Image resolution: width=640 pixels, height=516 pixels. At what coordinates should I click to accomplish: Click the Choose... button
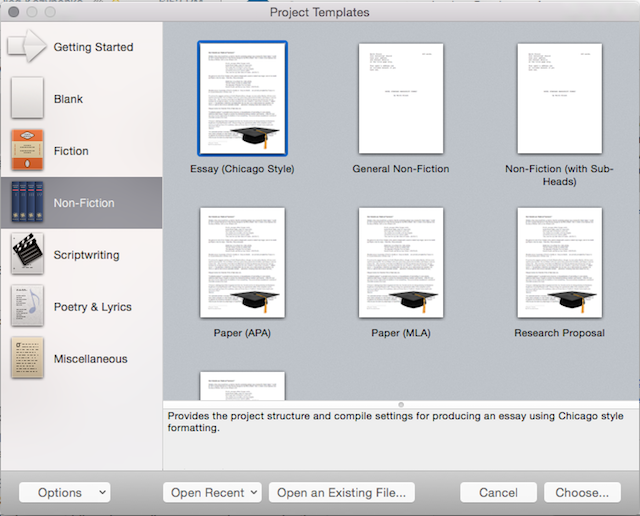582,492
